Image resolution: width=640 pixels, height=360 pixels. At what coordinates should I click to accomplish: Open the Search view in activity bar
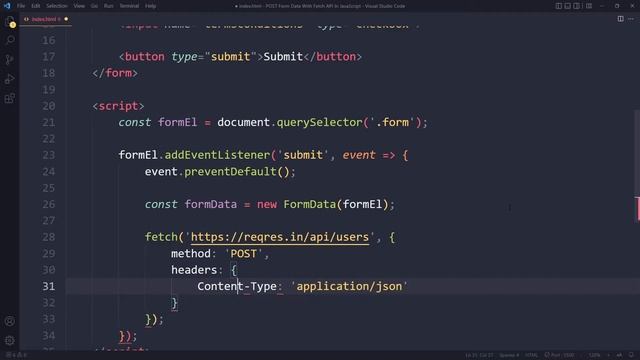pyautogui.click(x=10, y=40)
